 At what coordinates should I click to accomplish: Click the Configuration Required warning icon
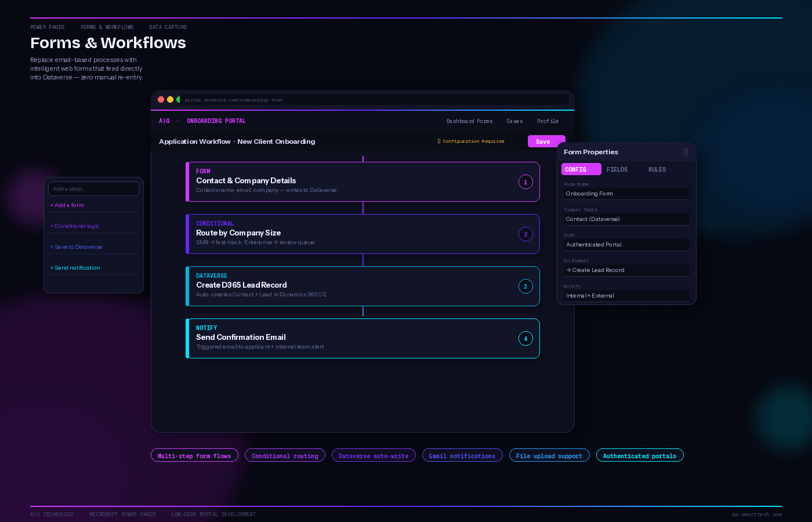click(x=439, y=141)
